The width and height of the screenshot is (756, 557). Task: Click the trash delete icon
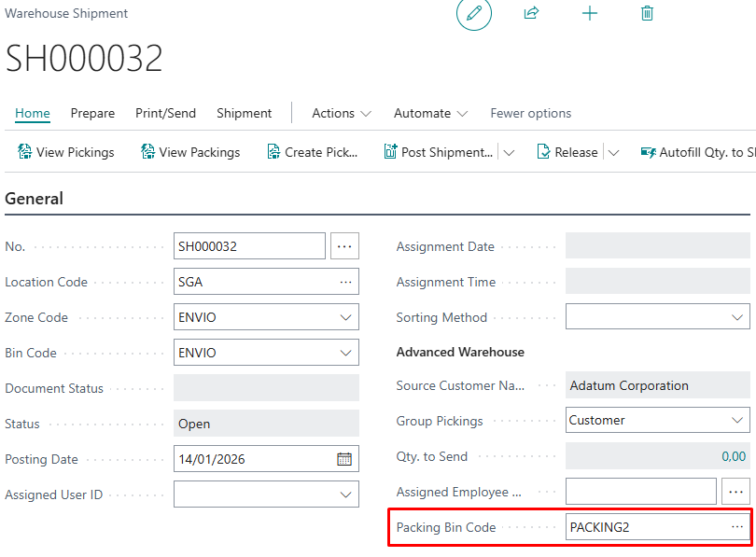[647, 14]
